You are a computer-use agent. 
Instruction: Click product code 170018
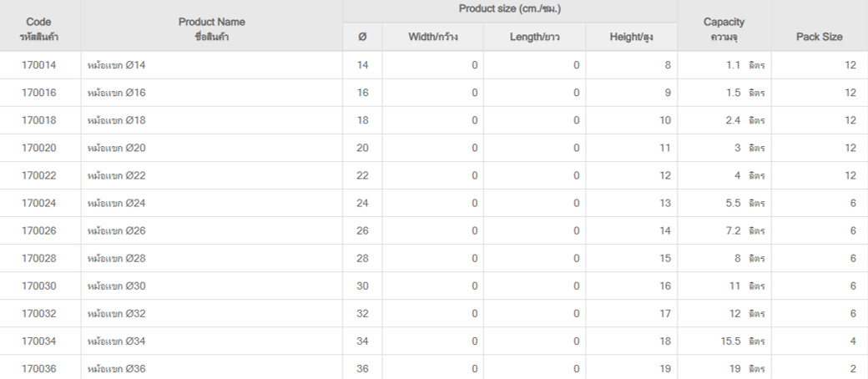[39, 120]
